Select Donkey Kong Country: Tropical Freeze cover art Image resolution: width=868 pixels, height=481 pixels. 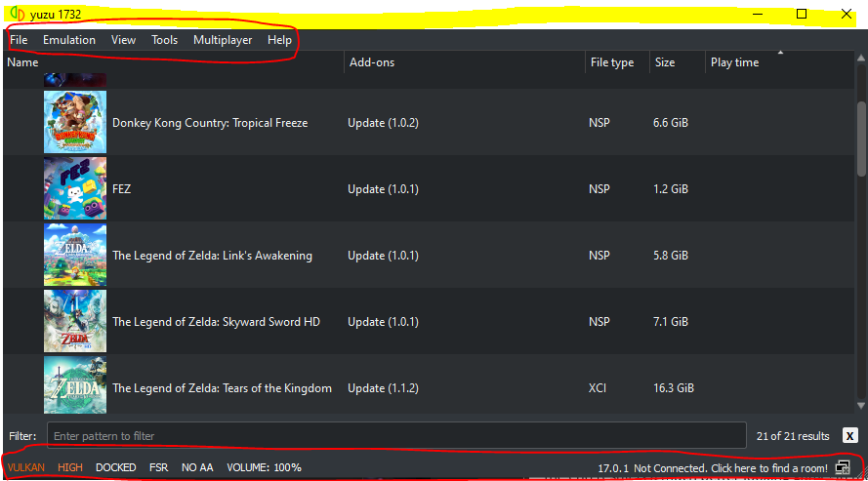click(75, 122)
